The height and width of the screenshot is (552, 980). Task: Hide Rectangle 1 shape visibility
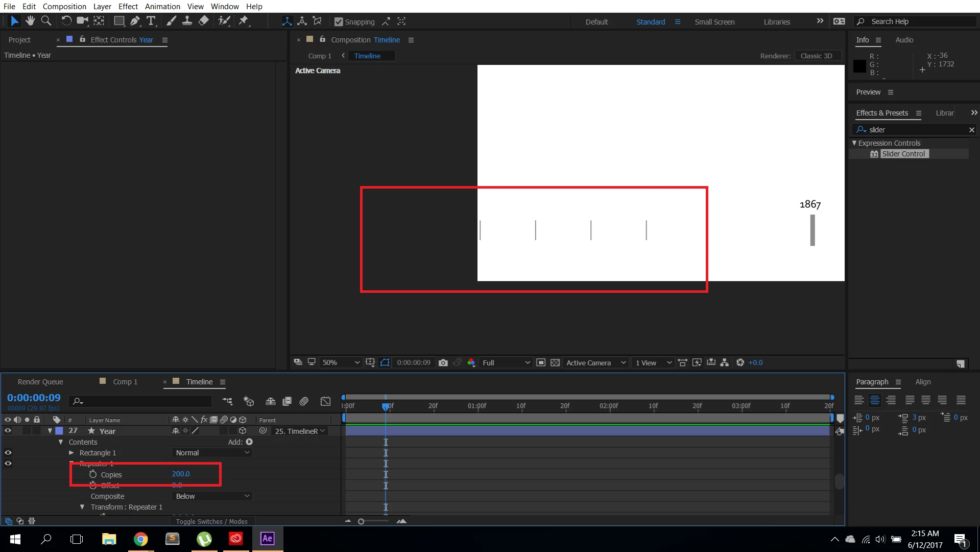(x=8, y=452)
